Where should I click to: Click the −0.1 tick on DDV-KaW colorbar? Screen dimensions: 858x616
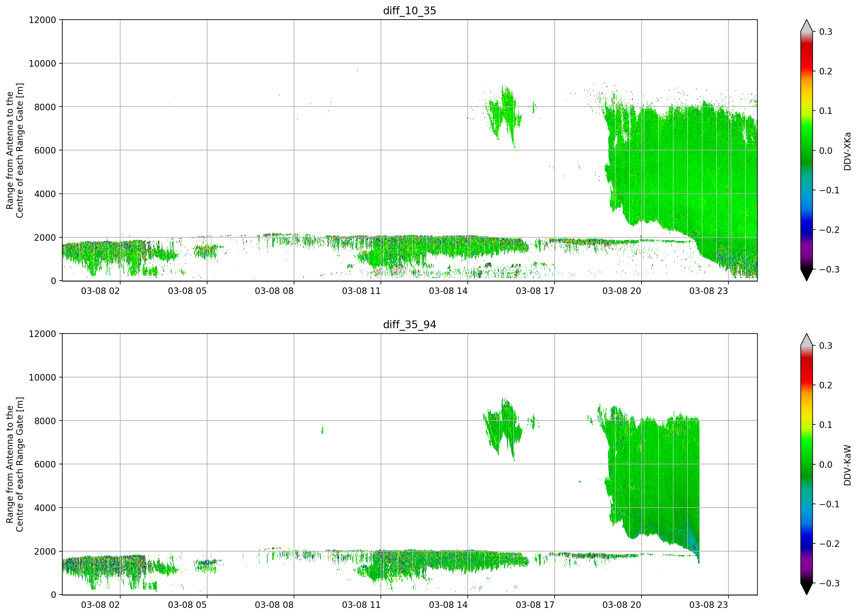[829, 504]
